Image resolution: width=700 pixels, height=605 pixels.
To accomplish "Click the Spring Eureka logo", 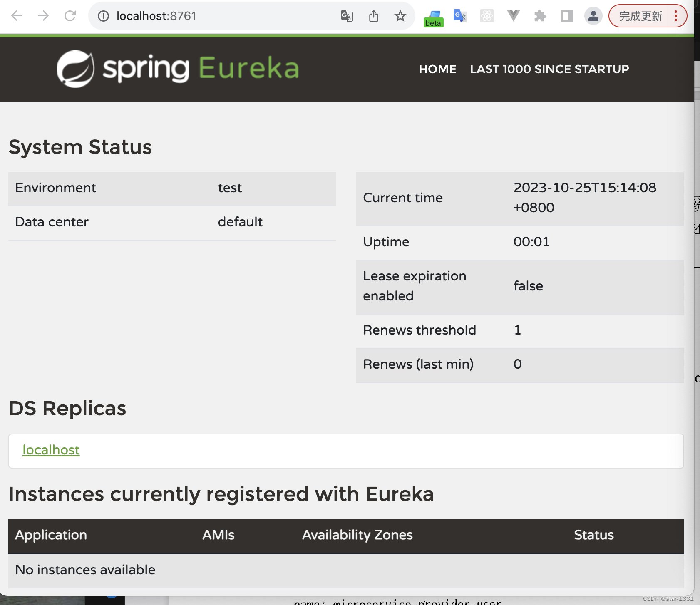I will tap(178, 69).
